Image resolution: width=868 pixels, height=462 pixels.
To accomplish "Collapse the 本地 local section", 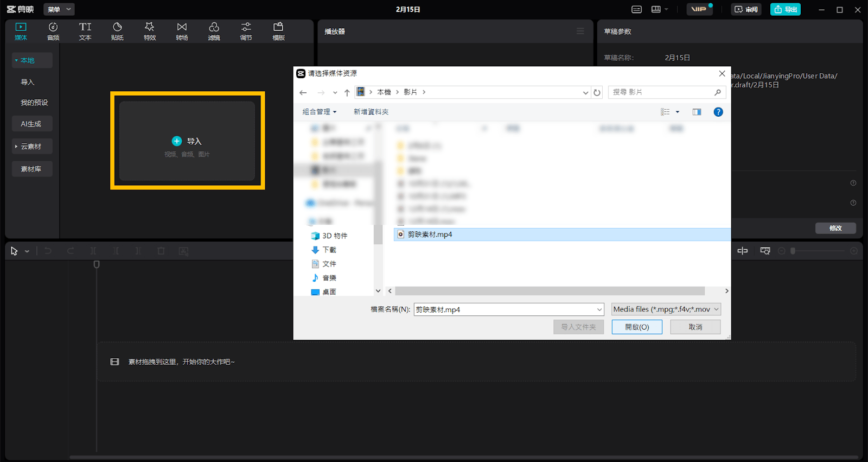I will [x=32, y=60].
